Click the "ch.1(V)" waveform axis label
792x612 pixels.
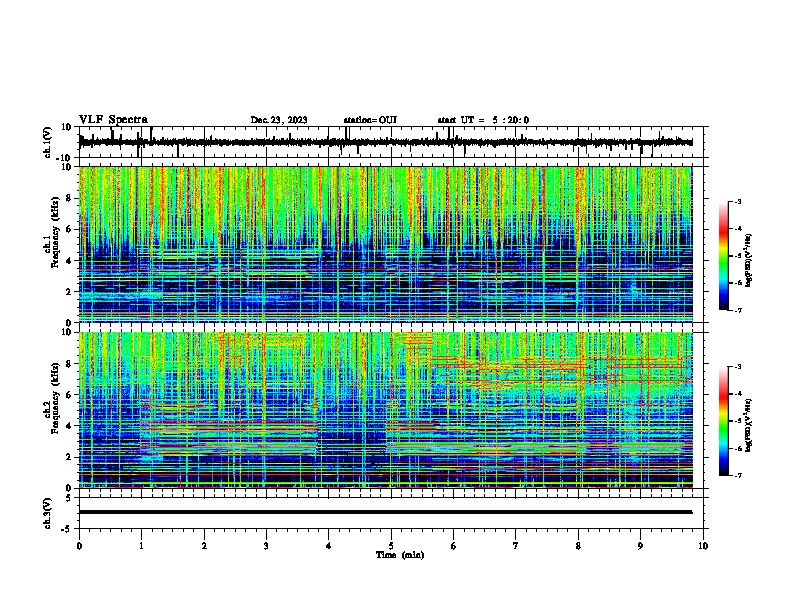point(48,142)
